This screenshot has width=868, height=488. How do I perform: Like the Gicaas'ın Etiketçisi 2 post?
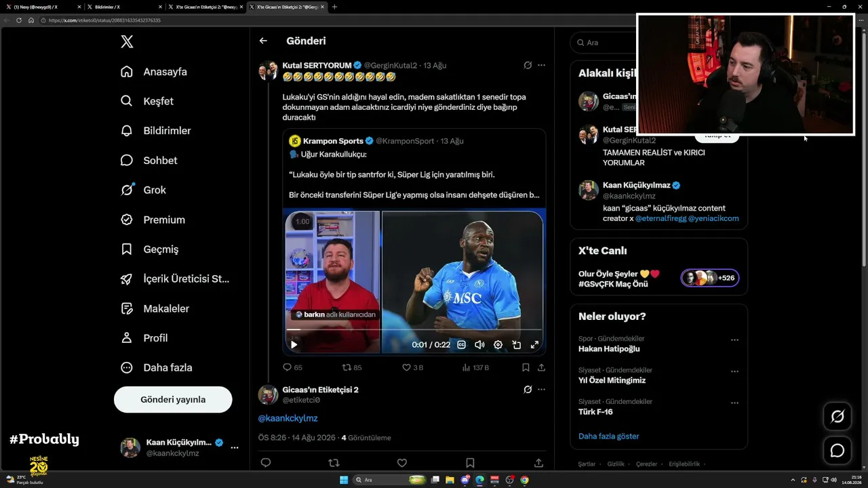(402, 463)
